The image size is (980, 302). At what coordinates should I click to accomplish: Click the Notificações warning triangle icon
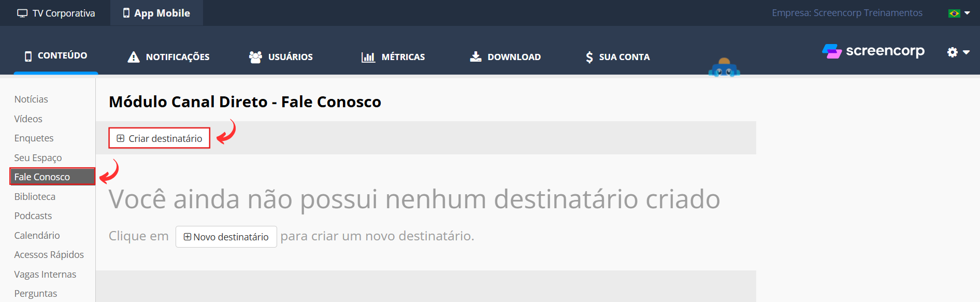click(x=134, y=57)
